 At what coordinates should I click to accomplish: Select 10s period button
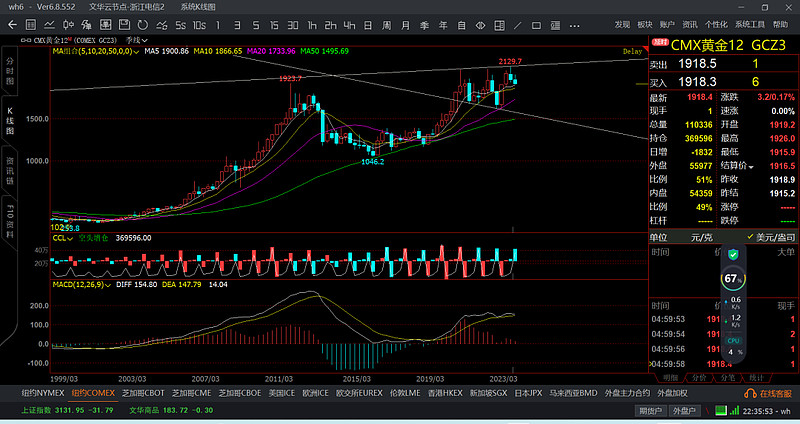coord(199,25)
